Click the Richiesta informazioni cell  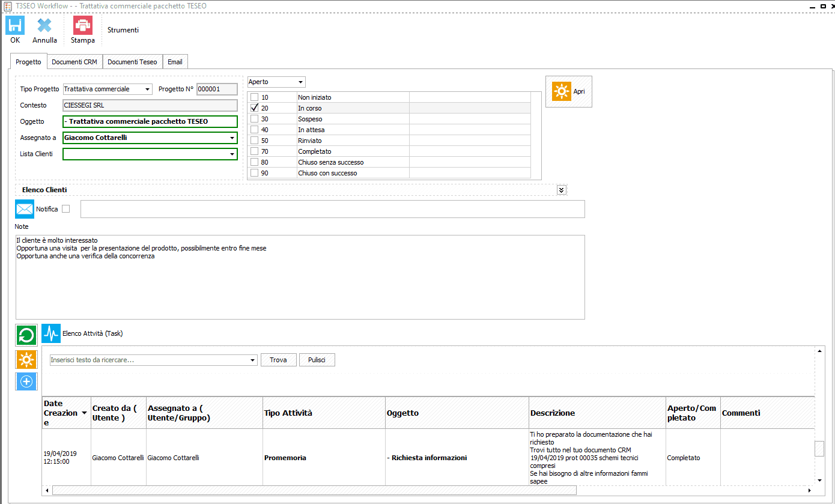click(457, 458)
